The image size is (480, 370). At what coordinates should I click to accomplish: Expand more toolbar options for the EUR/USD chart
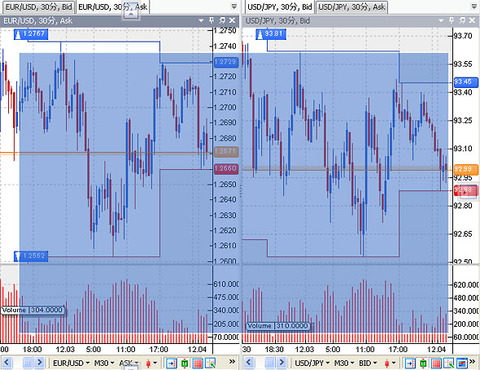tap(232, 362)
